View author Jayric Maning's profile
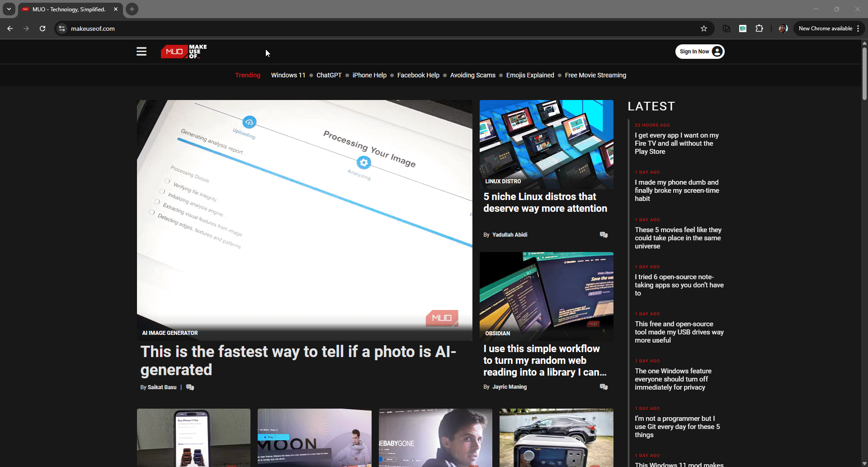 click(x=509, y=387)
